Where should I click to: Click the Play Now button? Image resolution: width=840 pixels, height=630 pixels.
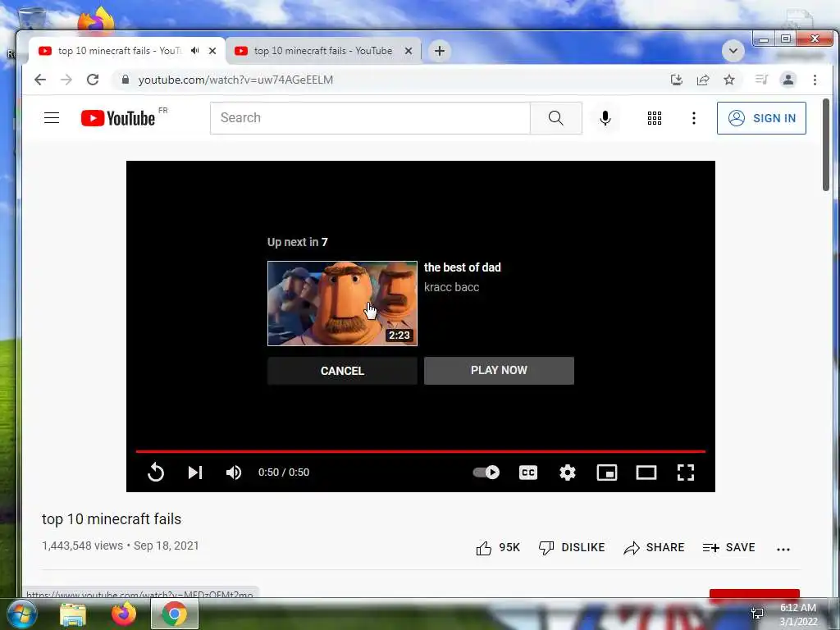[499, 370]
